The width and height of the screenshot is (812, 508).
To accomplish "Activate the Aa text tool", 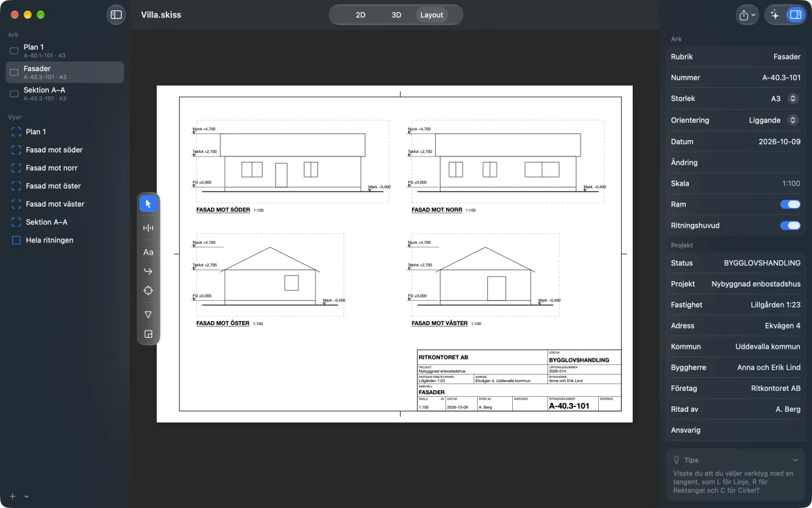I will [x=148, y=252].
